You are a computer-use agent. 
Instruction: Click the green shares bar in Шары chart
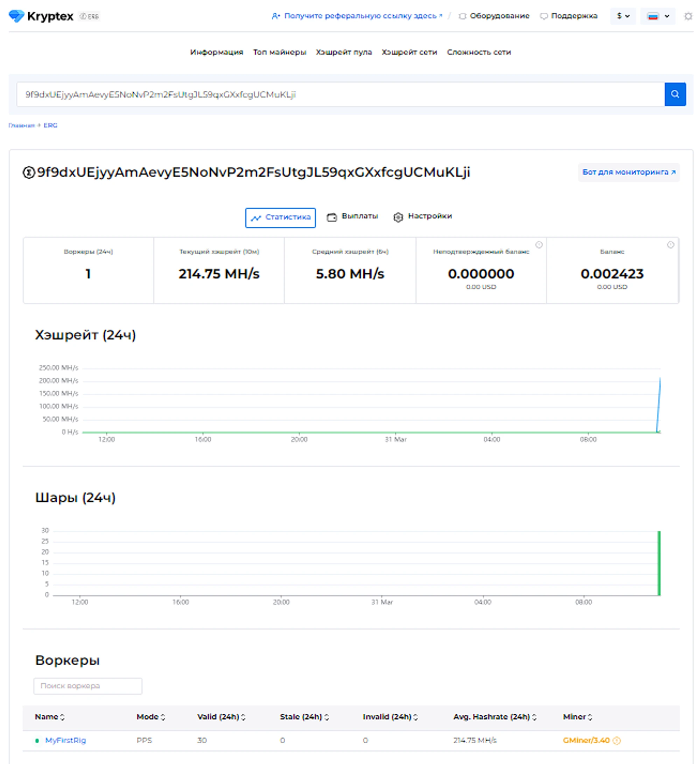tap(659, 563)
